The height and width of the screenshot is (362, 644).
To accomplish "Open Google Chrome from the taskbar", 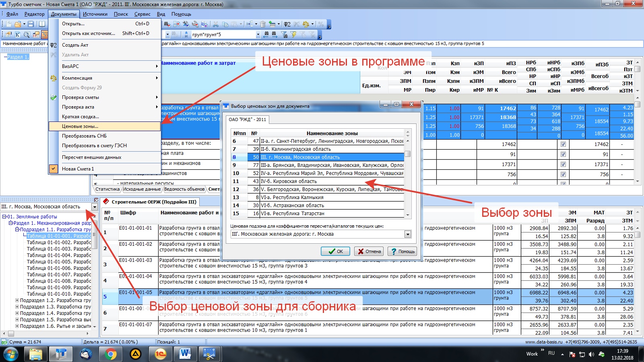I will (110, 354).
